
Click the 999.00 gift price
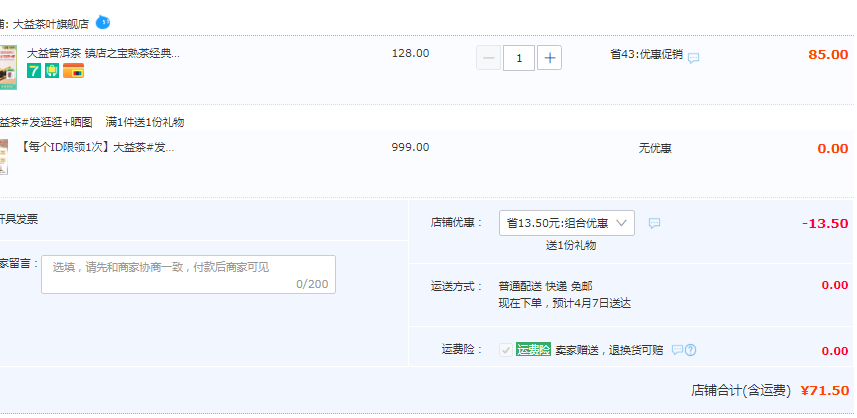(x=410, y=148)
